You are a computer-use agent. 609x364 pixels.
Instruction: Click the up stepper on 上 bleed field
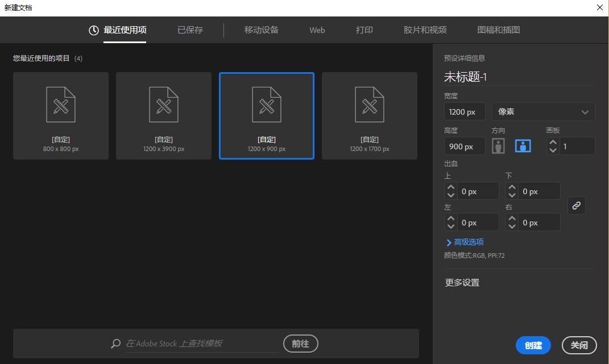tap(450, 187)
